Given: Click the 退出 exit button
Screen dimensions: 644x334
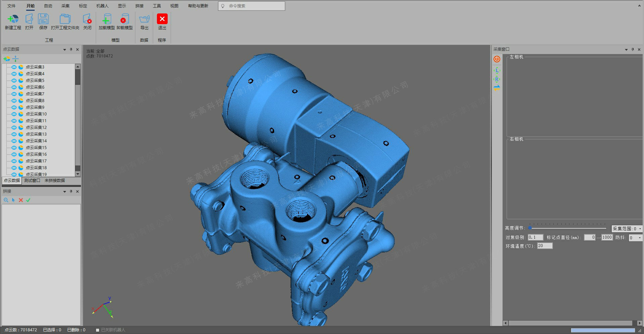Looking at the screenshot, I should click(x=162, y=19).
